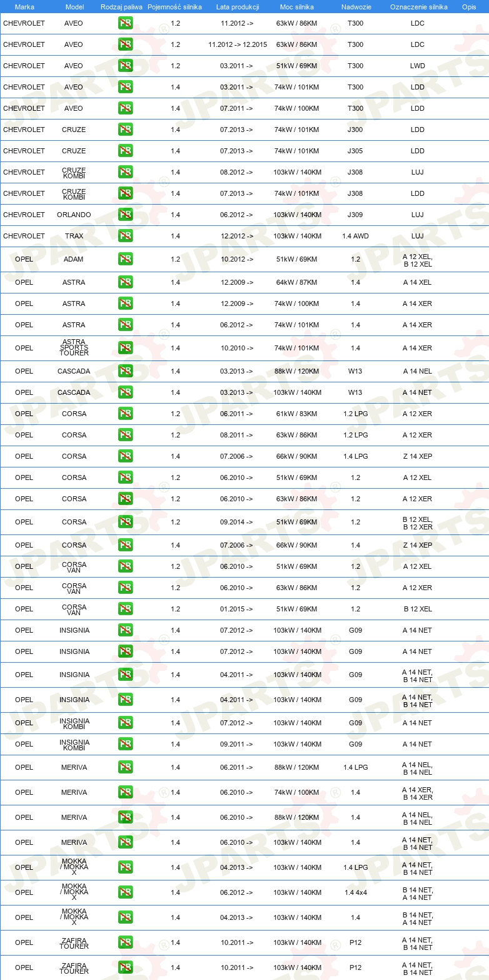This screenshot has height=980, width=489.
Task: Select the ADAM model cell
Action: pyautogui.click(x=73, y=259)
